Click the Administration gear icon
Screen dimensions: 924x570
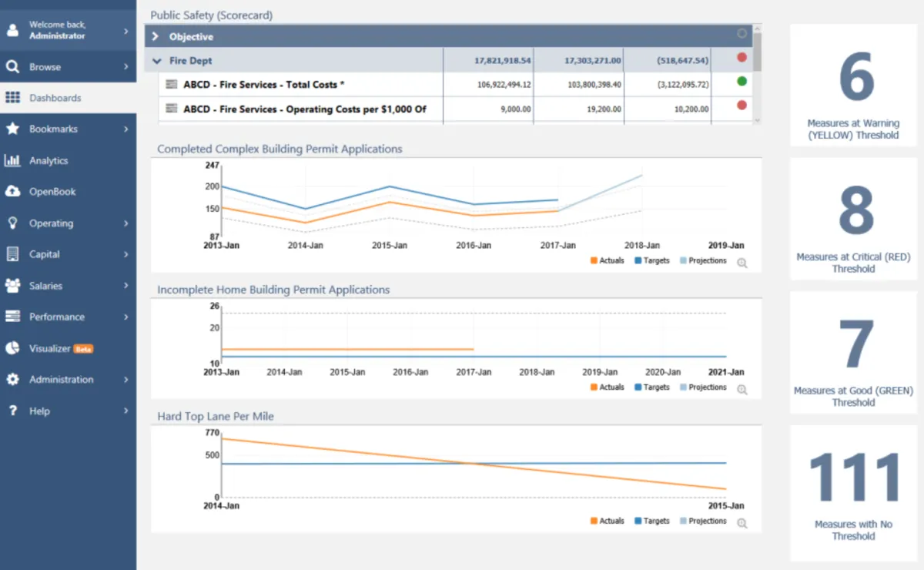click(x=12, y=380)
